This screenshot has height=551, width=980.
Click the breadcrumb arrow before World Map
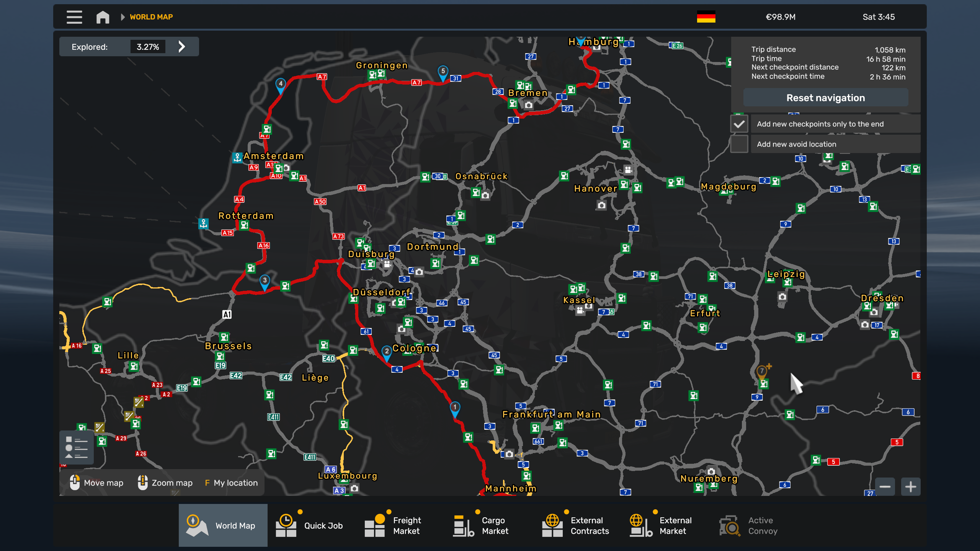122,17
